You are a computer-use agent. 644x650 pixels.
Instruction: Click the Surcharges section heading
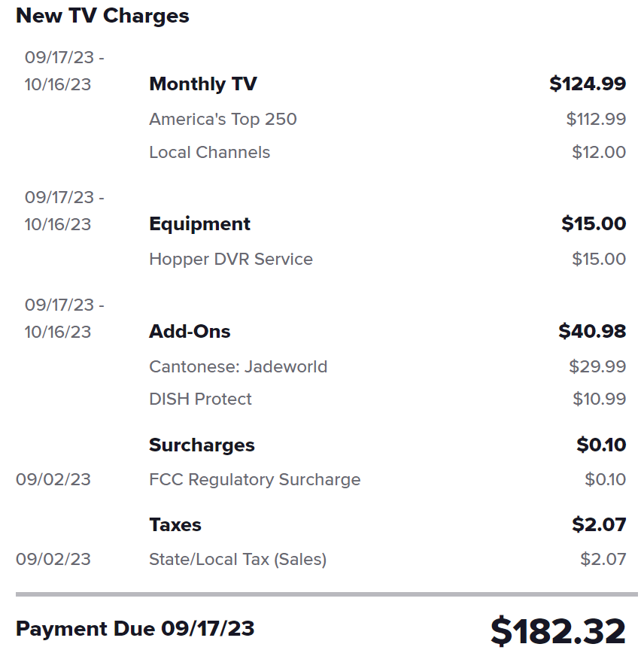pyautogui.click(x=202, y=445)
